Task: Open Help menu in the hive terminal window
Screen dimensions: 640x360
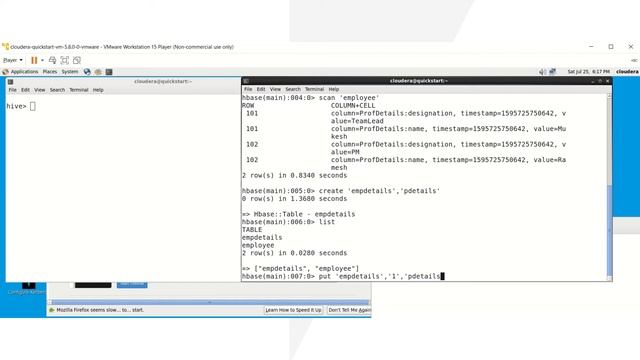Action: [98, 90]
